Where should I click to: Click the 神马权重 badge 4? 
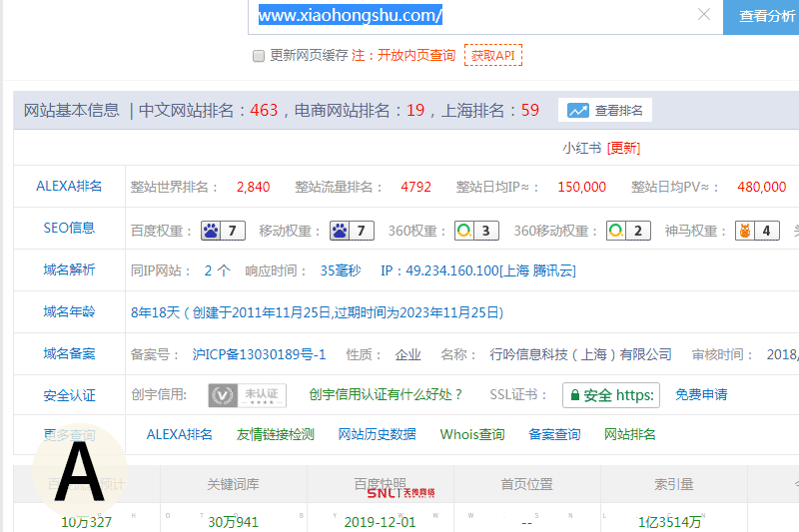coord(757,231)
